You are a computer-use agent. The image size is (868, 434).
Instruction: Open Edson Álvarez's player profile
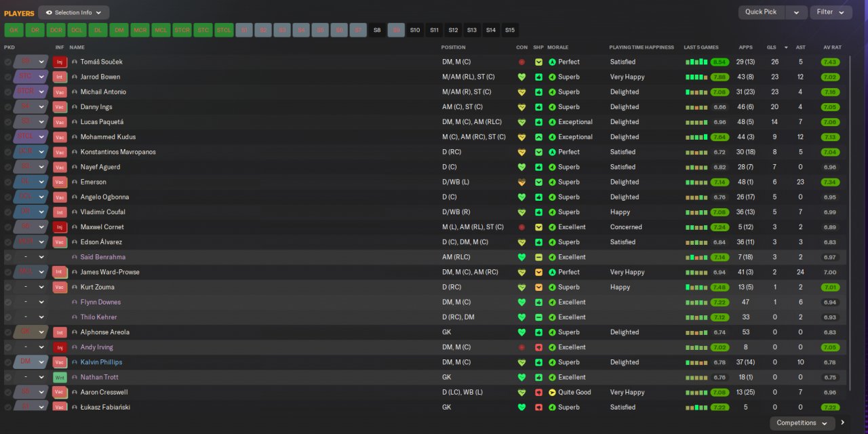click(101, 242)
